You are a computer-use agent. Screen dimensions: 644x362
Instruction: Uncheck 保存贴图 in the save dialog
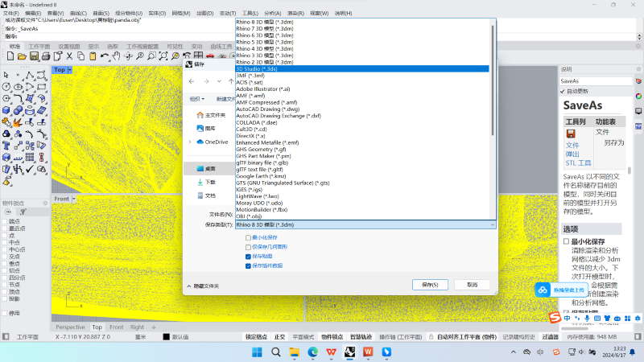tap(248, 257)
